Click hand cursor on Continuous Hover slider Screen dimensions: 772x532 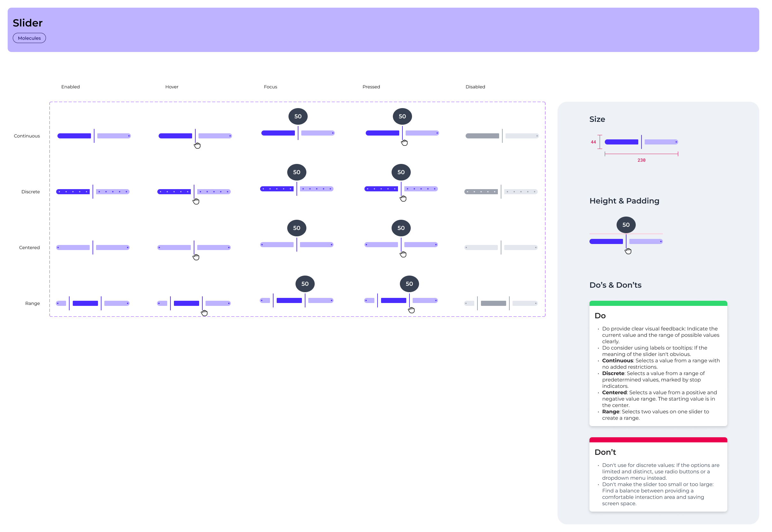pos(198,146)
